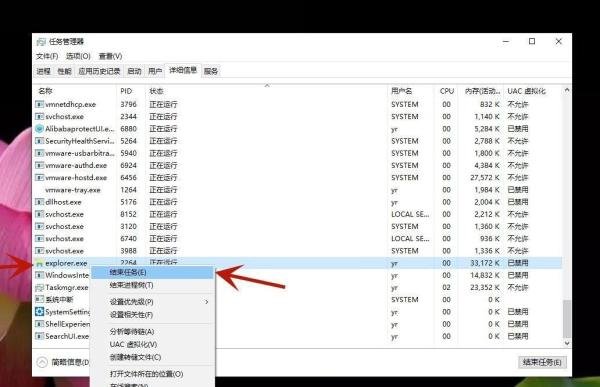Click the vmnetdhcp.exe process icon
The height and width of the screenshot is (387, 600).
39,104
